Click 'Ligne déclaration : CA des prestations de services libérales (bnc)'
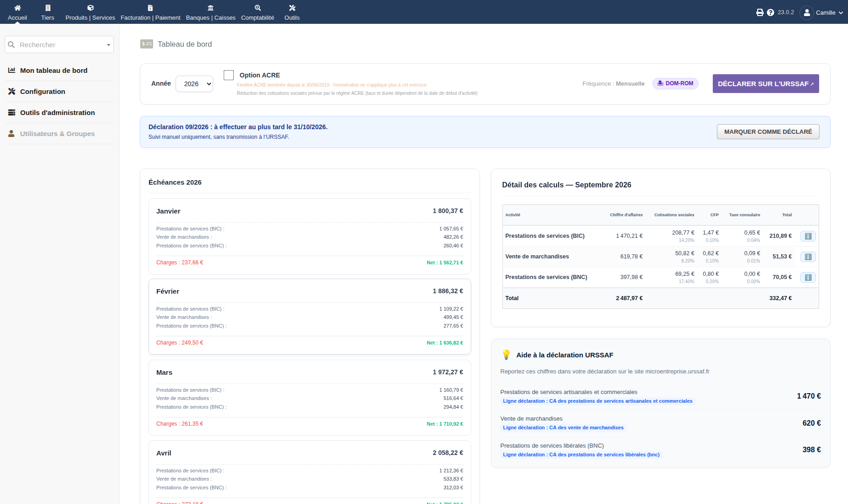This screenshot has width=848, height=504. pos(581,455)
